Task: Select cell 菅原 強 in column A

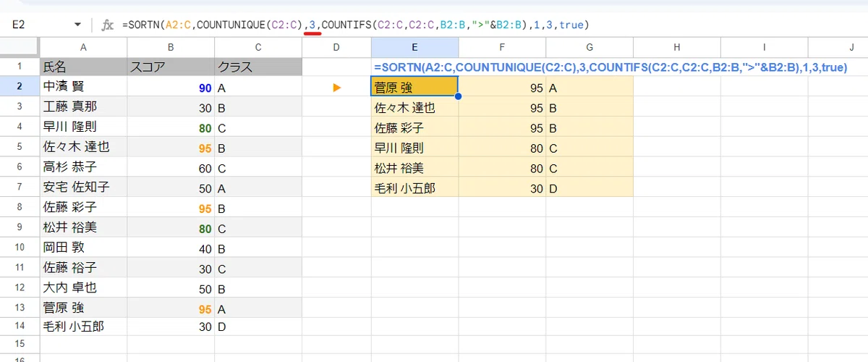Action: [83, 307]
